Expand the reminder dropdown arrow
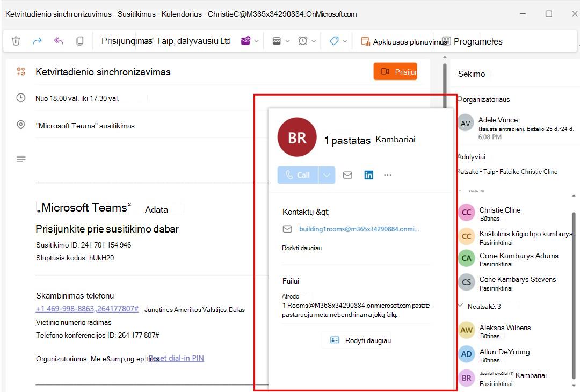The image size is (580, 392). coord(314,41)
